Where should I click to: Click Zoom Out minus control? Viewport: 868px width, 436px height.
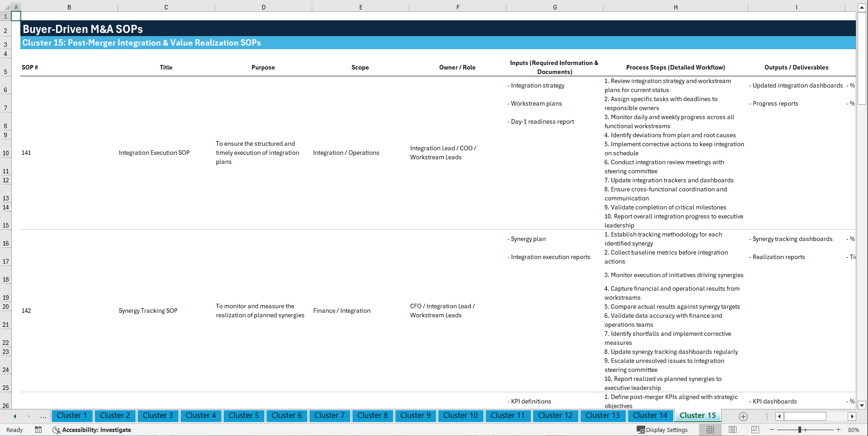click(772, 430)
